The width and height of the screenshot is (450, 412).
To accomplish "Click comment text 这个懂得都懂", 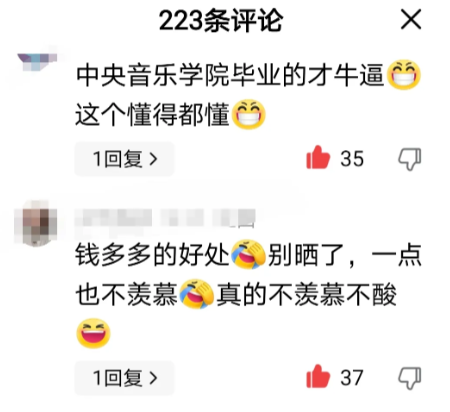I will pyautogui.click(x=153, y=115).
